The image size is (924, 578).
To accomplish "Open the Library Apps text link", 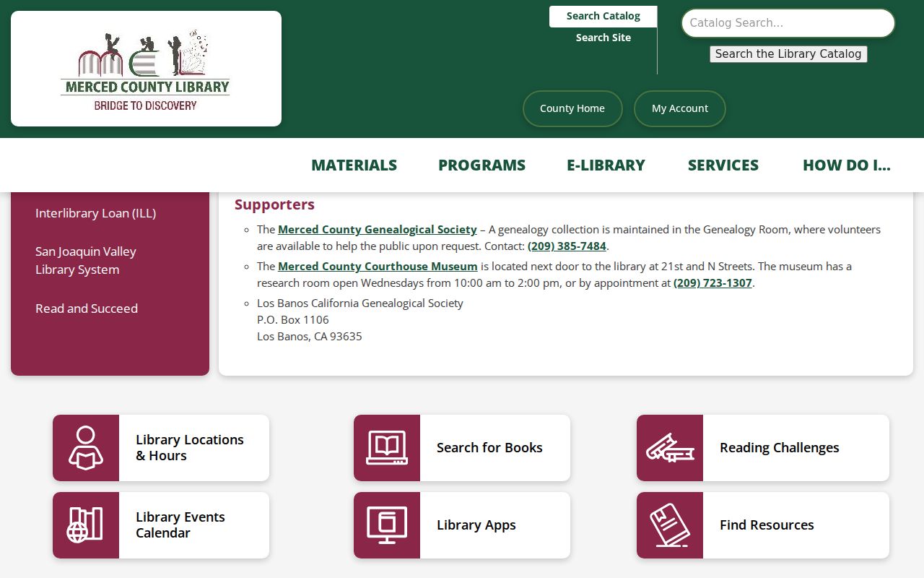I will click(x=476, y=525).
